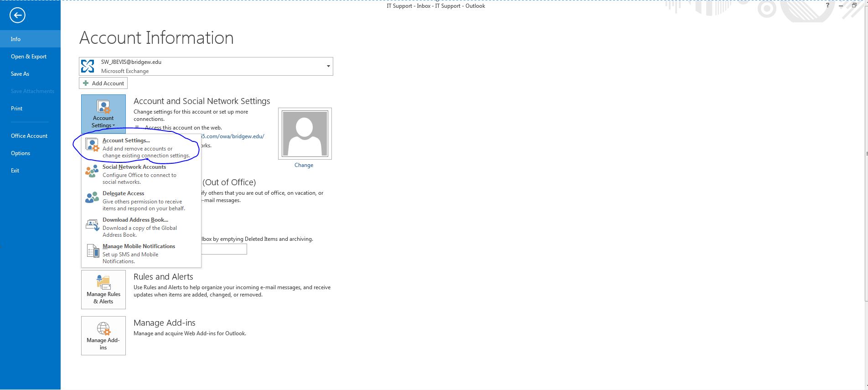Viewport: 868px width, 390px height.
Task: Click the profile picture placeholder
Action: (305, 134)
